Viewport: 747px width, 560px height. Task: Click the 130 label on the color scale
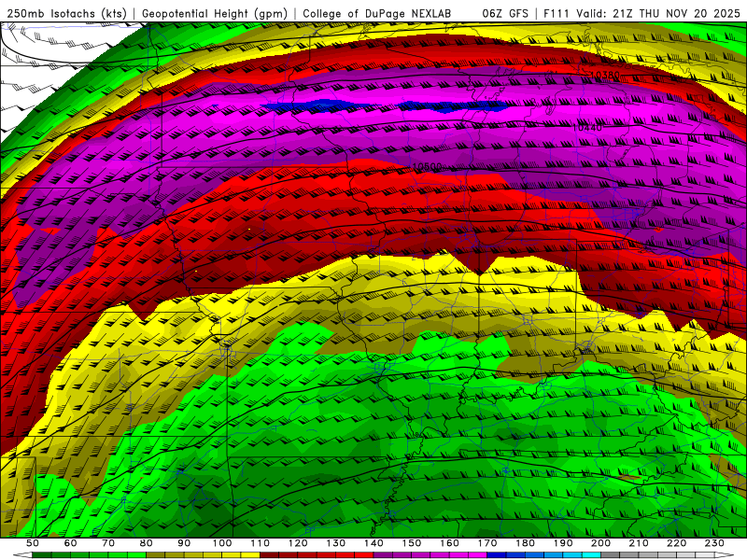pos(336,543)
